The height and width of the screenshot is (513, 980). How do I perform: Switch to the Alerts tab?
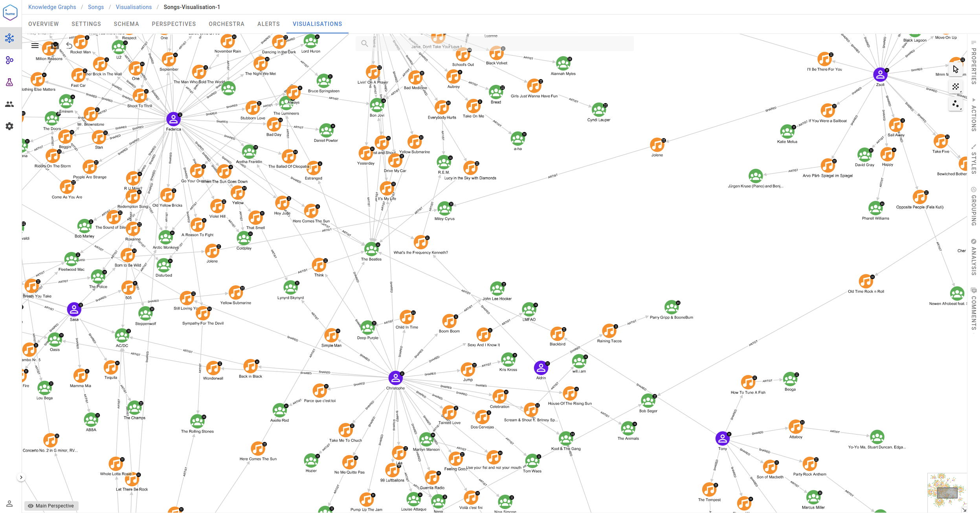click(268, 24)
